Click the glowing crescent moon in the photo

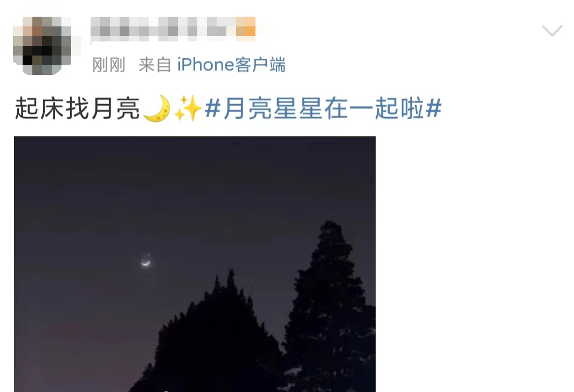point(146,262)
